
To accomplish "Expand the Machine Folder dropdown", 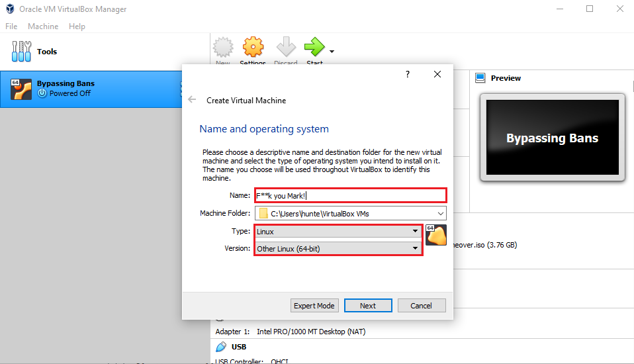I will [x=441, y=214].
